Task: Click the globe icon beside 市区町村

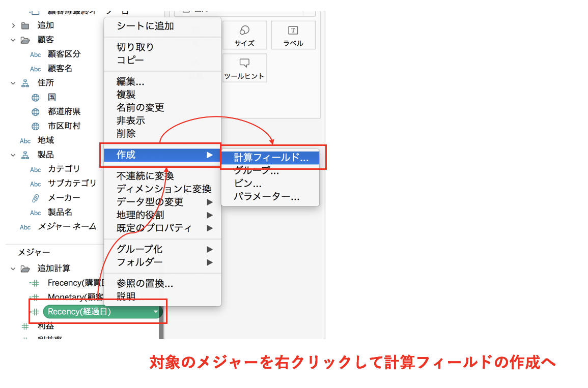Action: pyautogui.click(x=35, y=126)
